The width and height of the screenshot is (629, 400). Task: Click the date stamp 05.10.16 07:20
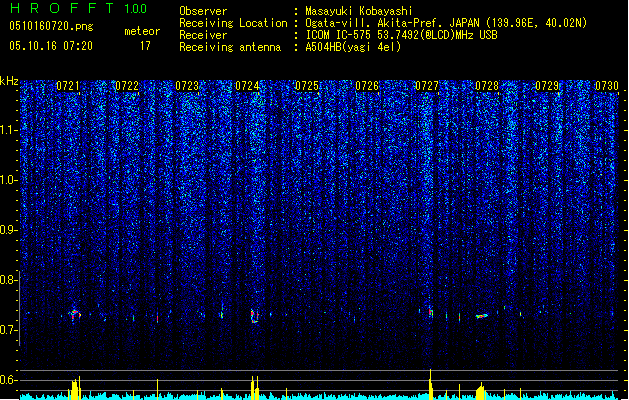coord(51,46)
